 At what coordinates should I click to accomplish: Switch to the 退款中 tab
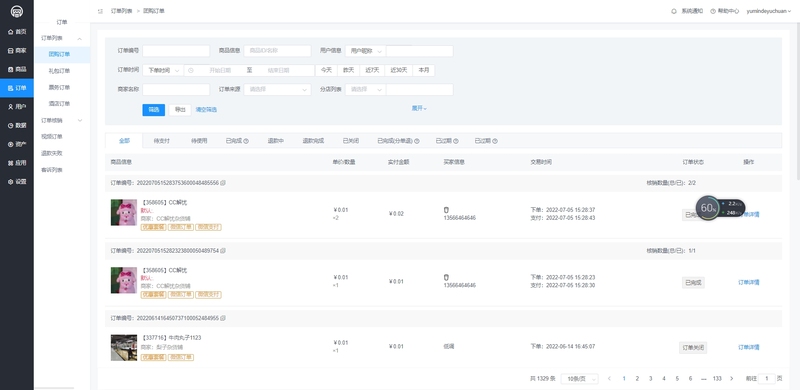[276, 141]
